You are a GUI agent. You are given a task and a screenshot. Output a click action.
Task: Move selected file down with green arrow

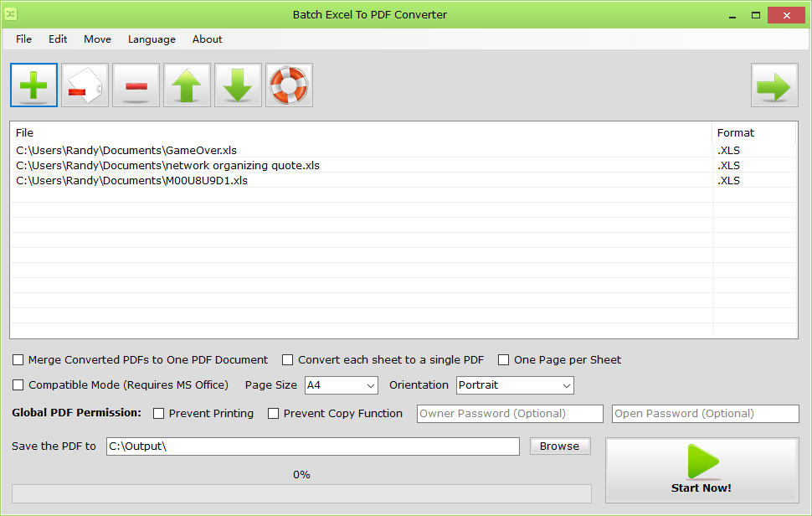tap(239, 85)
